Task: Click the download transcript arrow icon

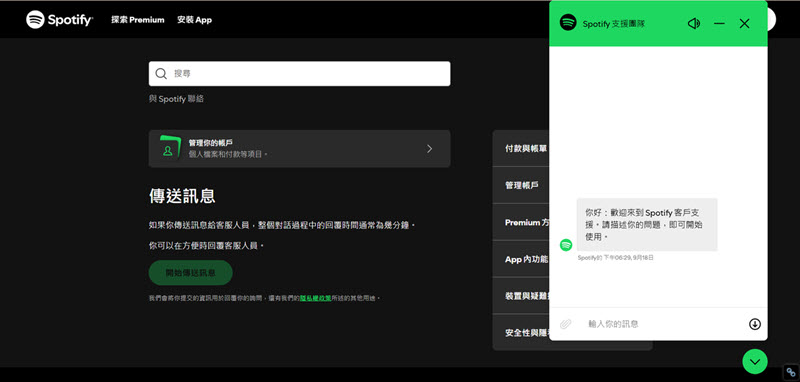Action: [755, 324]
